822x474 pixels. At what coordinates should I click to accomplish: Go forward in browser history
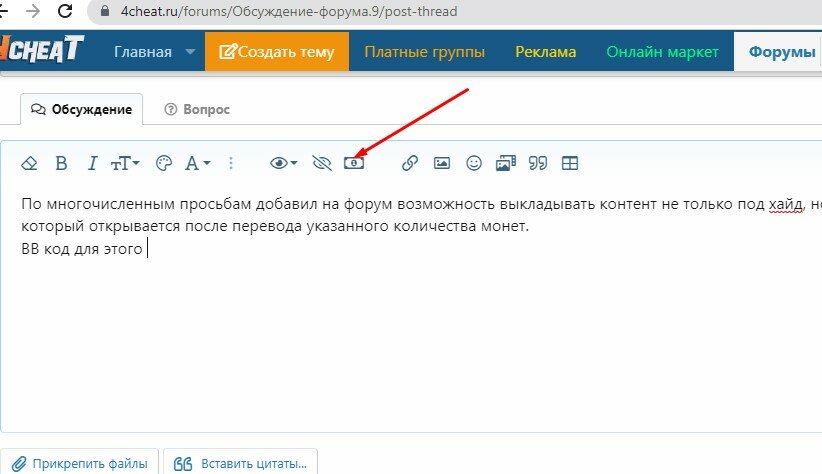[33, 11]
